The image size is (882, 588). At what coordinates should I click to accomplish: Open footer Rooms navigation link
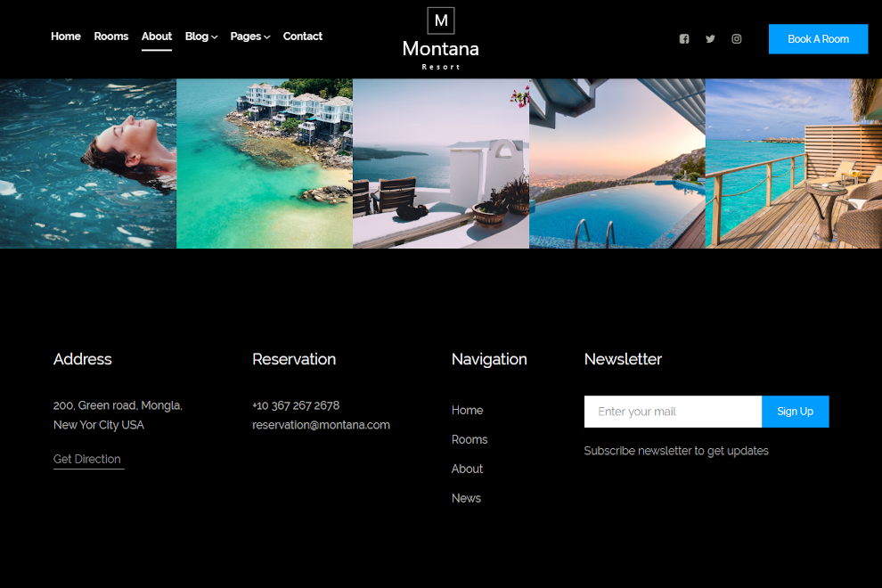470,439
